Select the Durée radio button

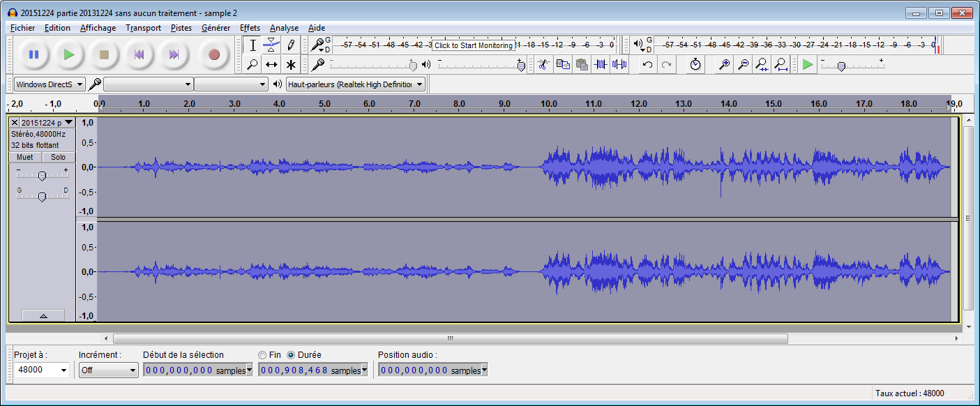(x=291, y=355)
